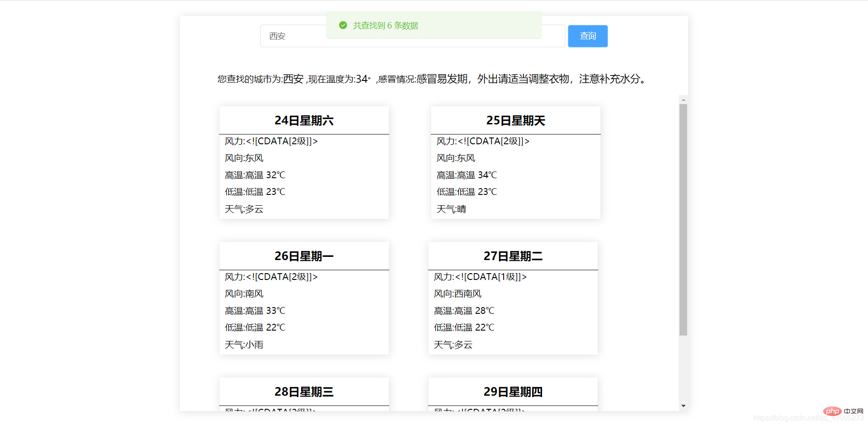
Task: Click the scrollbar up arrow
Action: tap(684, 99)
